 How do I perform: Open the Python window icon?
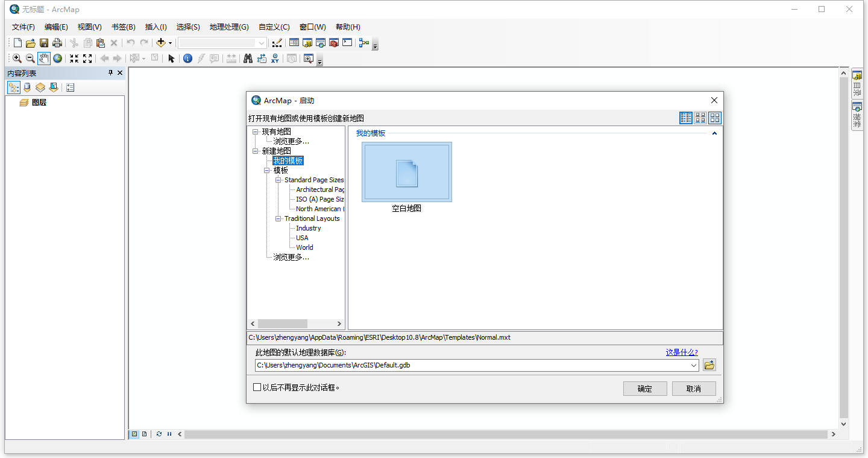click(347, 43)
